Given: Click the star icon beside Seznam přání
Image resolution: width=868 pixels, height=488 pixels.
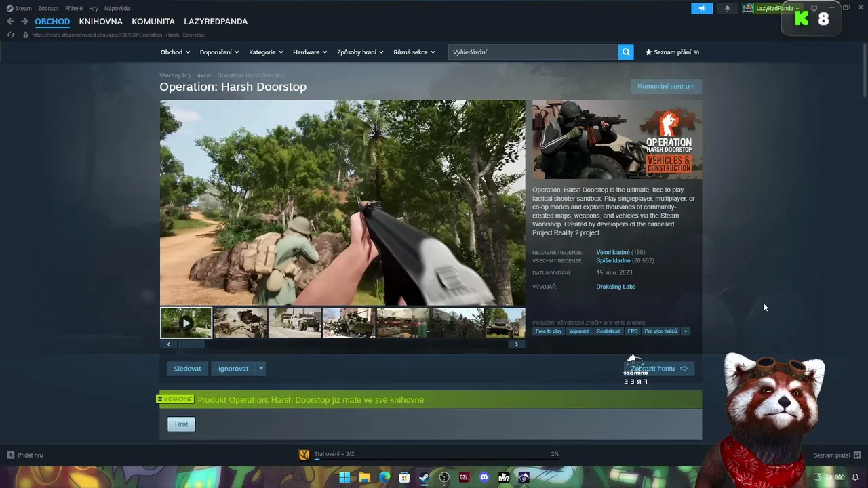Looking at the screenshot, I should click(649, 52).
